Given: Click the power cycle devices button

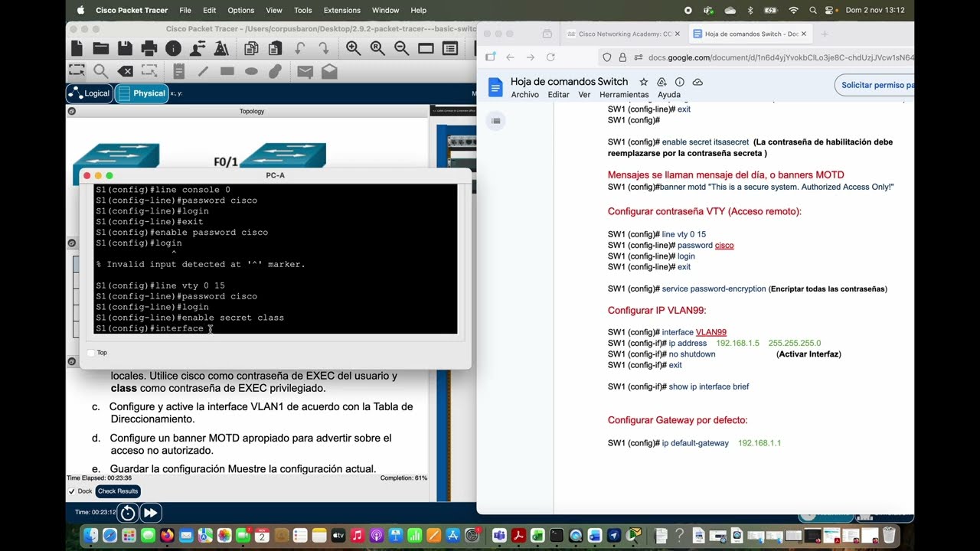Looking at the screenshot, I should click(128, 513).
